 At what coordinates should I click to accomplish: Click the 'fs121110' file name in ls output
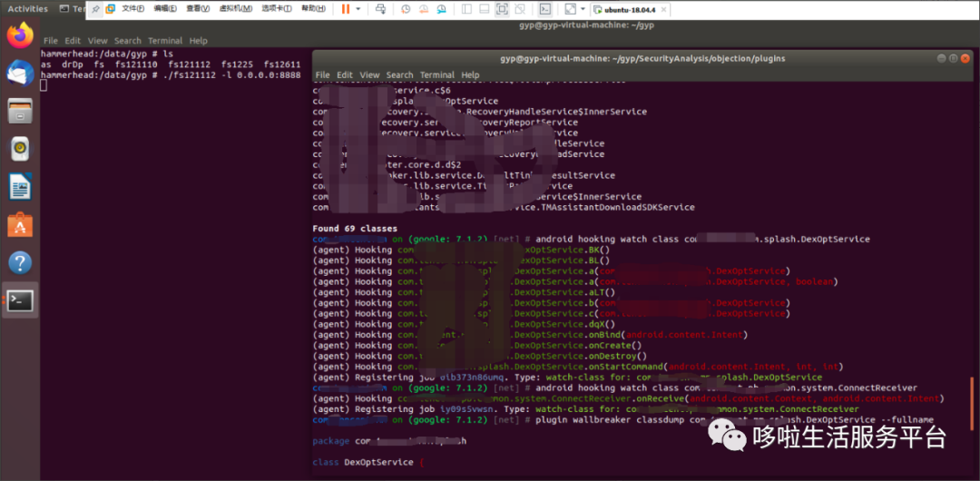pos(137,64)
